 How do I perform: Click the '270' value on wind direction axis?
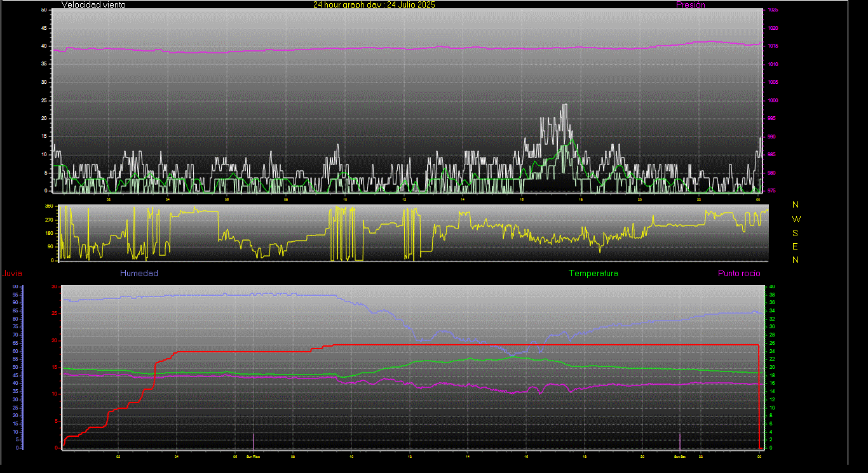click(x=50, y=220)
